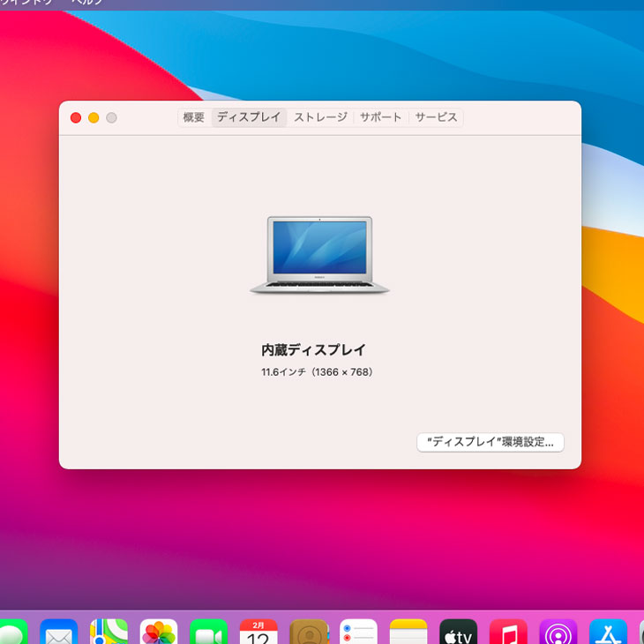Launch Contacts from the Dock

[309, 633]
